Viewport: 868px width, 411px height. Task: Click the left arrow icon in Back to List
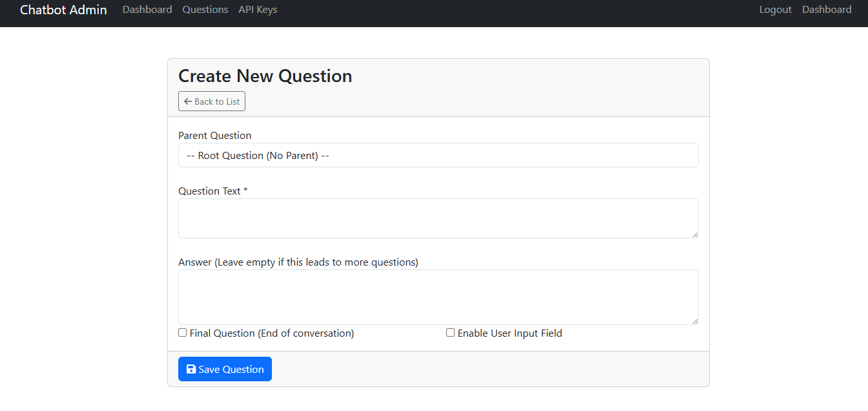coord(188,101)
